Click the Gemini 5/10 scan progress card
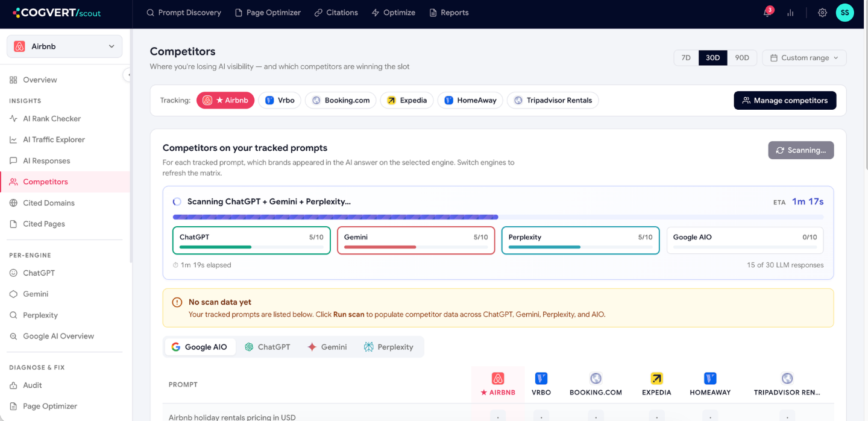 click(x=416, y=241)
